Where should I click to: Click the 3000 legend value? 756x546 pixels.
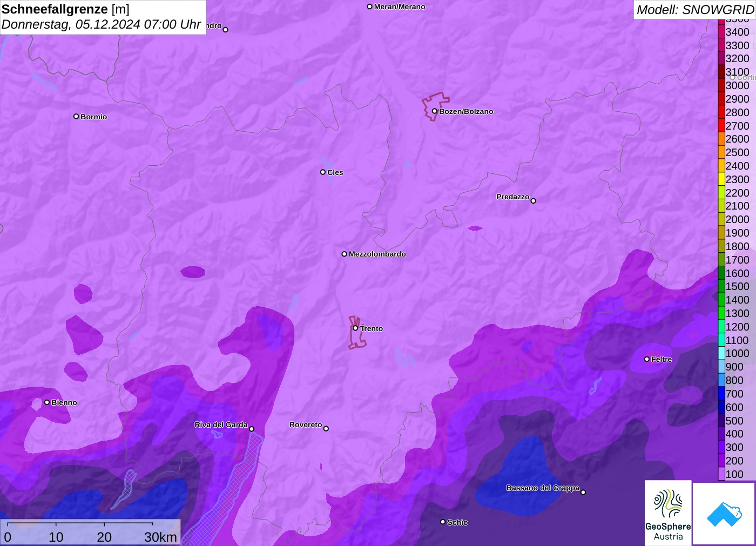click(738, 85)
